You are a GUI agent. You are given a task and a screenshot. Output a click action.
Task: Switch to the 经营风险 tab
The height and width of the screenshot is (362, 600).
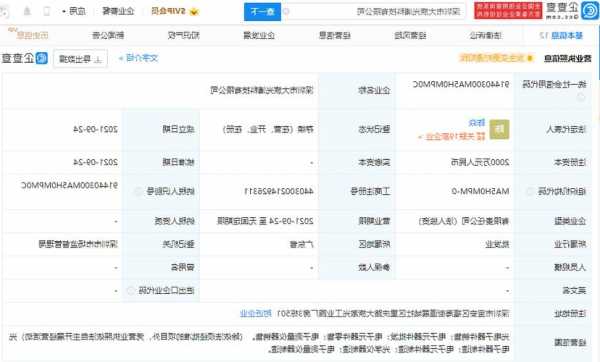coord(410,36)
